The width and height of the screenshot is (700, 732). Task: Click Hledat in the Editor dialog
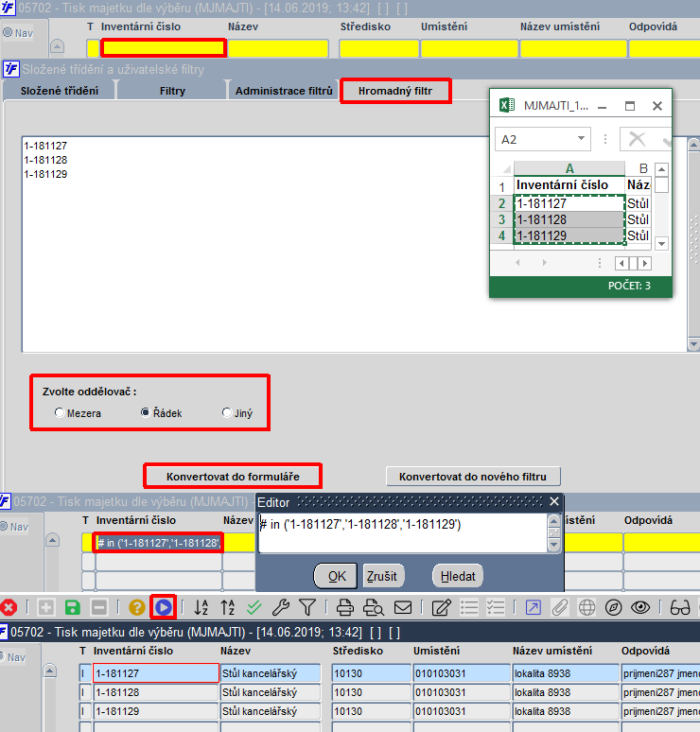click(458, 576)
